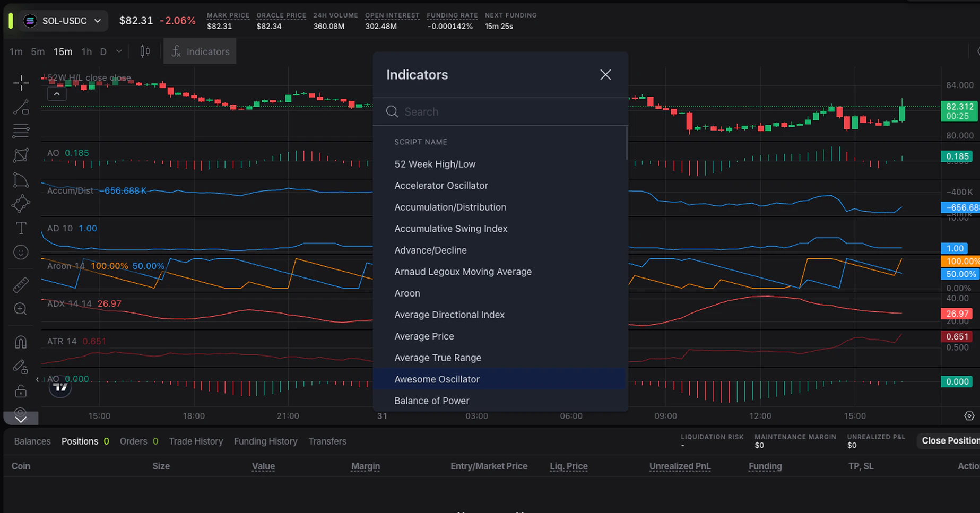Select the trend line drawing tool
This screenshot has width=980, height=513.
pyautogui.click(x=21, y=107)
